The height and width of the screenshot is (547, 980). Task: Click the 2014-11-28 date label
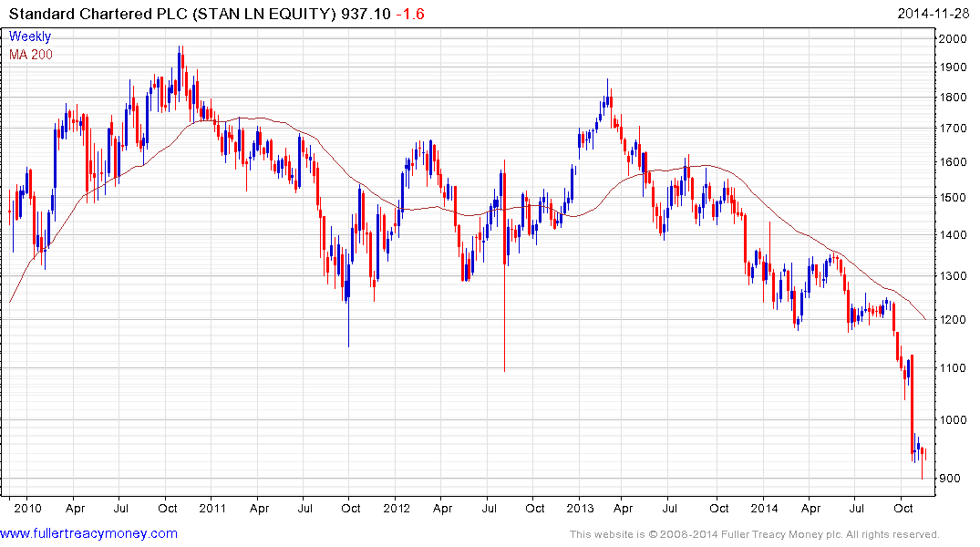[x=934, y=14]
